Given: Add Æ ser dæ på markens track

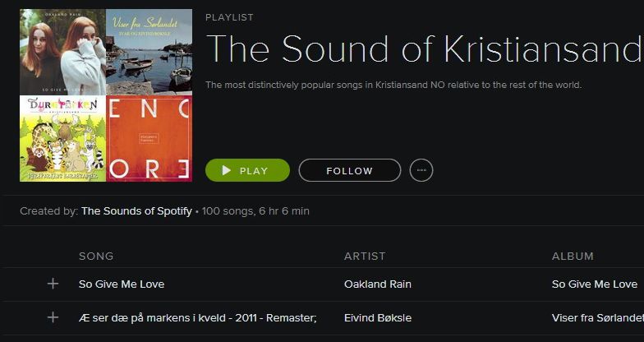Looking at the screenshot, I should coord(53,317).
